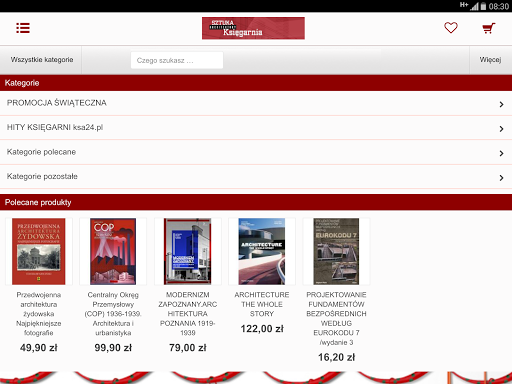Open the hamburger list menu icon
The image size is (512, 384).
click(23, 28)
